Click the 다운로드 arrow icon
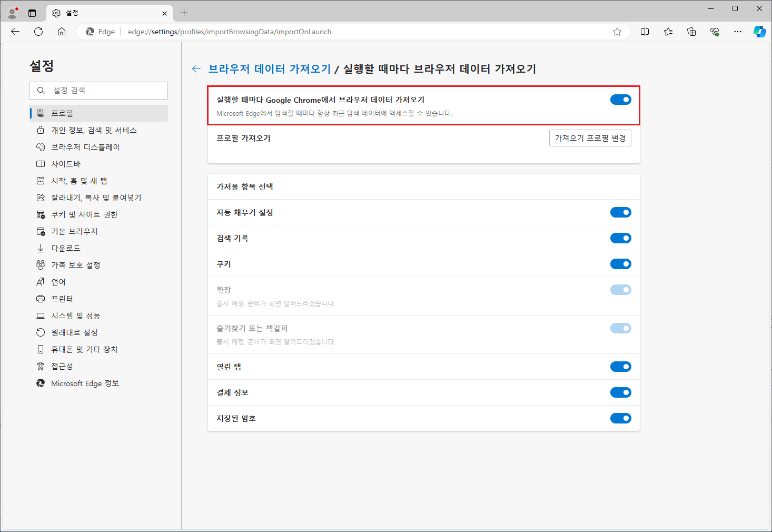772x532 pixels. (41, 248)
